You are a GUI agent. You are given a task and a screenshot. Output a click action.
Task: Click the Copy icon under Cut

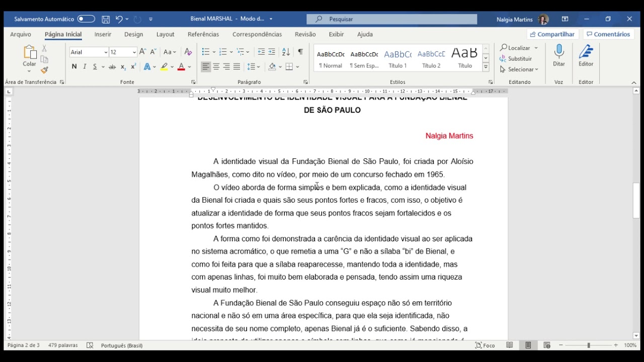point(44,59)
